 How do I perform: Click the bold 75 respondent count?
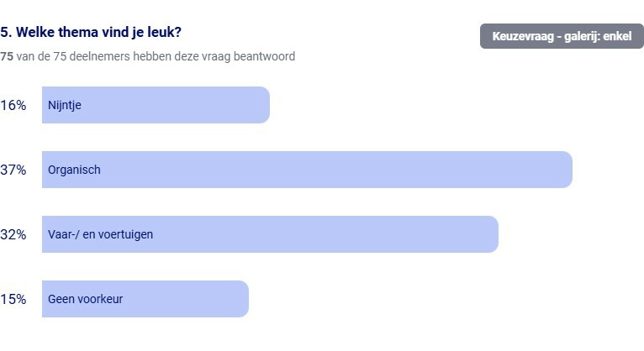pyautogui.click(x=7, y=56)
